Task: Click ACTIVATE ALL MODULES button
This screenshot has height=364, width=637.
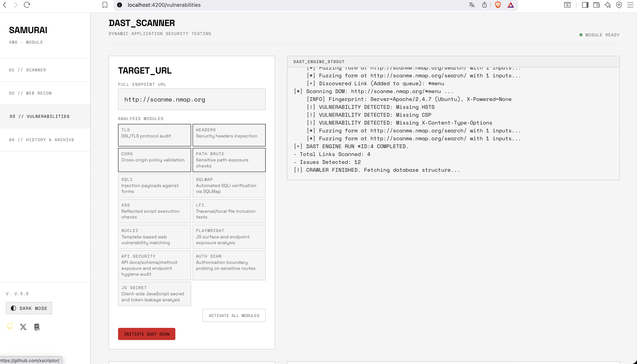Action: click(x=234, y=315)
